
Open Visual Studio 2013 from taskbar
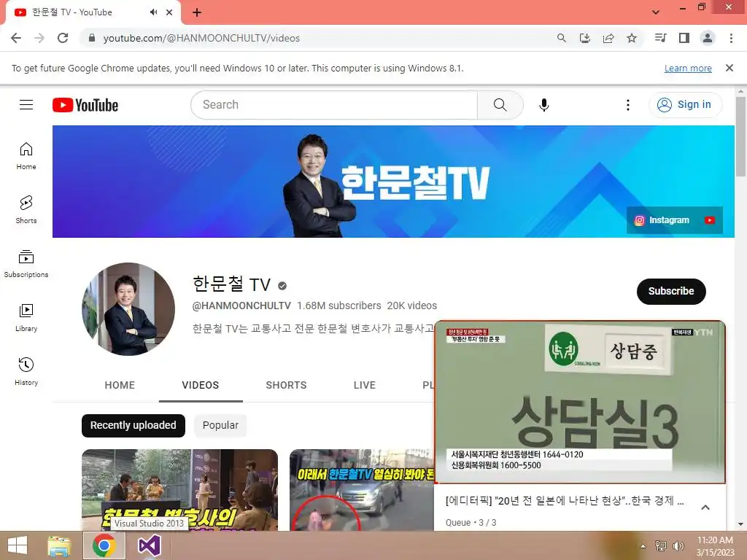point(150,545)
